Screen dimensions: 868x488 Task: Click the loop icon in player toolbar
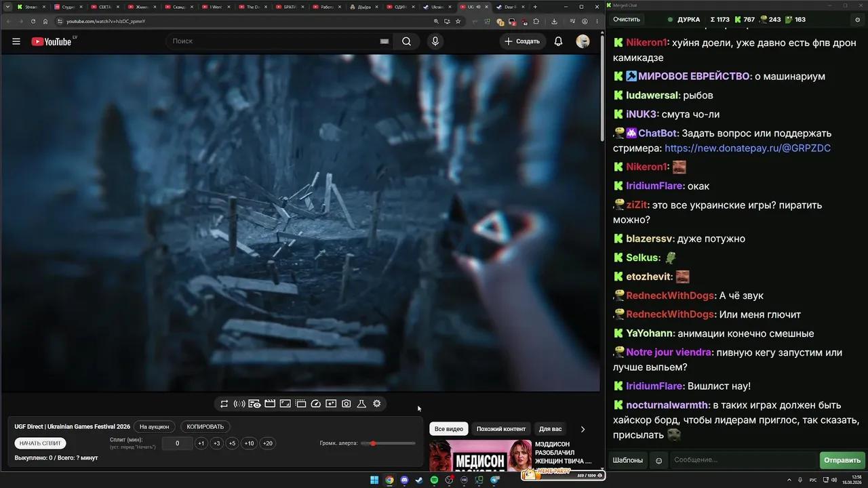click(x=224, y=404)
